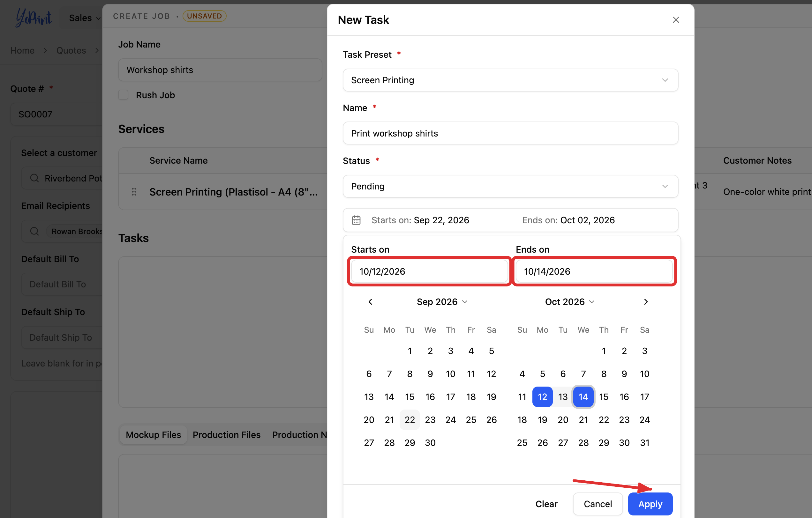Select October 1 in the calendar
The width and height of the screenshot is (812, 518).
pyautogui.click(x=604, y=351)
